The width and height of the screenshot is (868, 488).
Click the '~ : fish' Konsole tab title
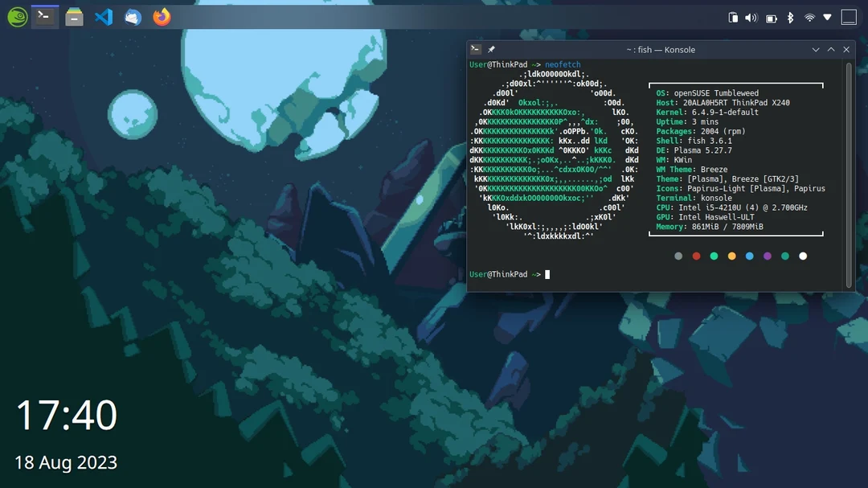point(639,49)
